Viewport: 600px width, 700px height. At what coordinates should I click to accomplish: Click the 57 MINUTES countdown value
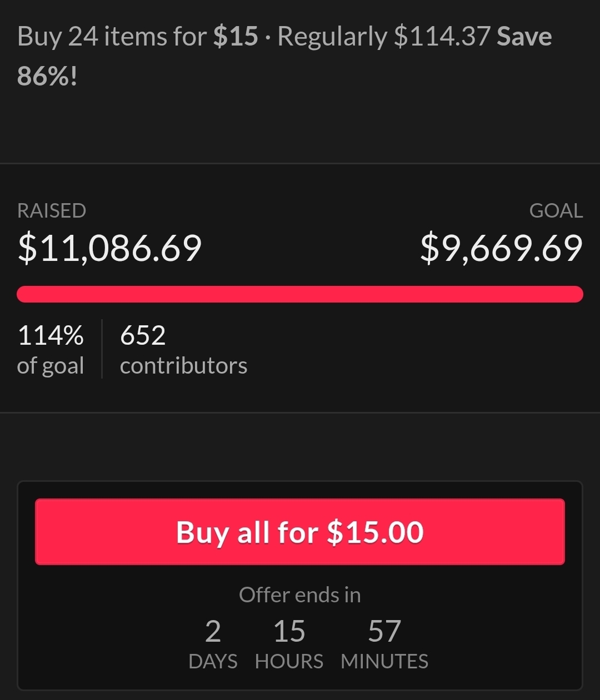click(384, 632)
